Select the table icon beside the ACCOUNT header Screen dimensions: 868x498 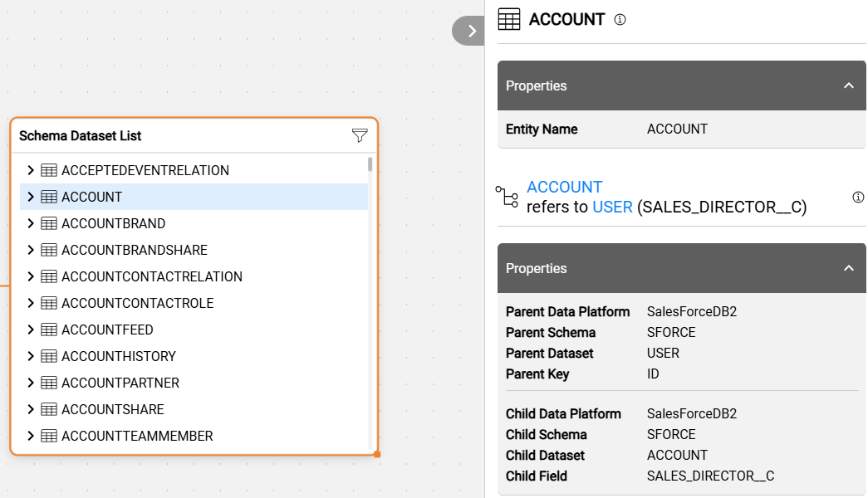509,19
